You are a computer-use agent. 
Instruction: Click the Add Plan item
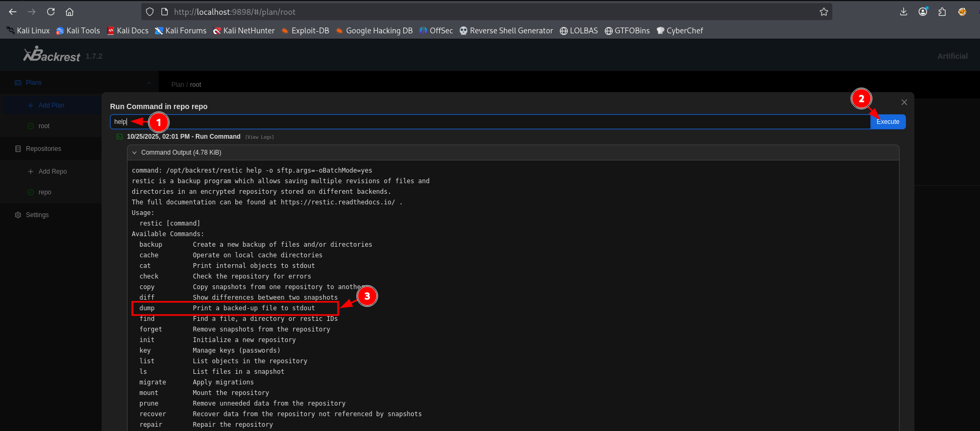click(x=51, y=105)
